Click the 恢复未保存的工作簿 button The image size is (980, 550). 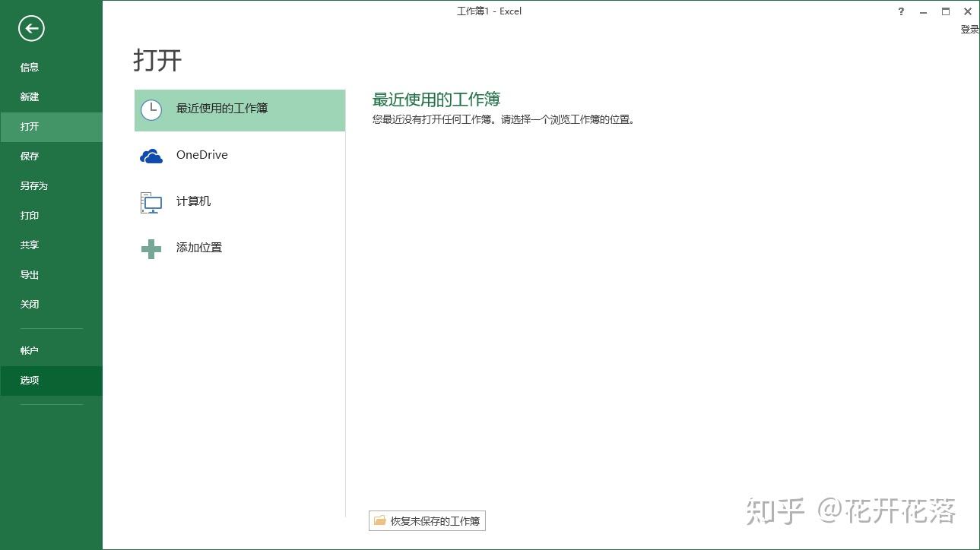pos(427,520)
